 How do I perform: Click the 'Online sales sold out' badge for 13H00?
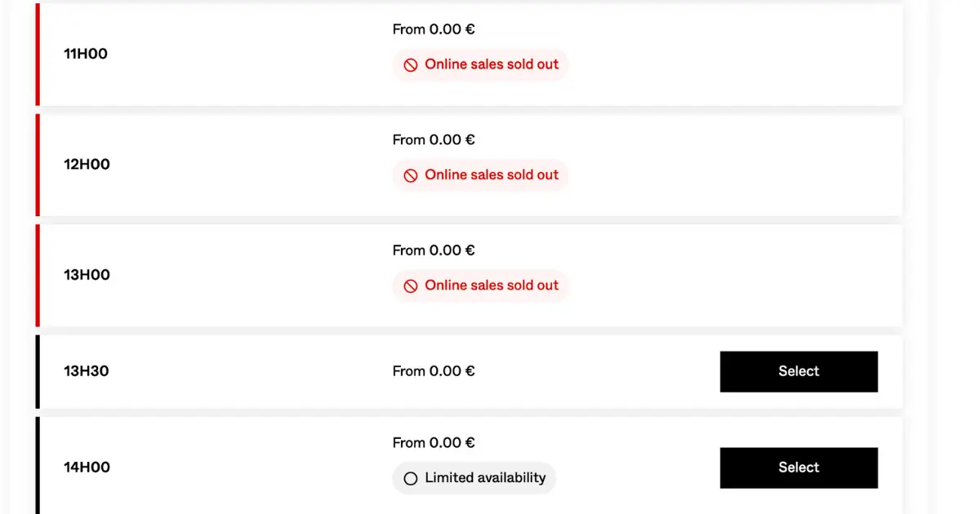point(480,286)
